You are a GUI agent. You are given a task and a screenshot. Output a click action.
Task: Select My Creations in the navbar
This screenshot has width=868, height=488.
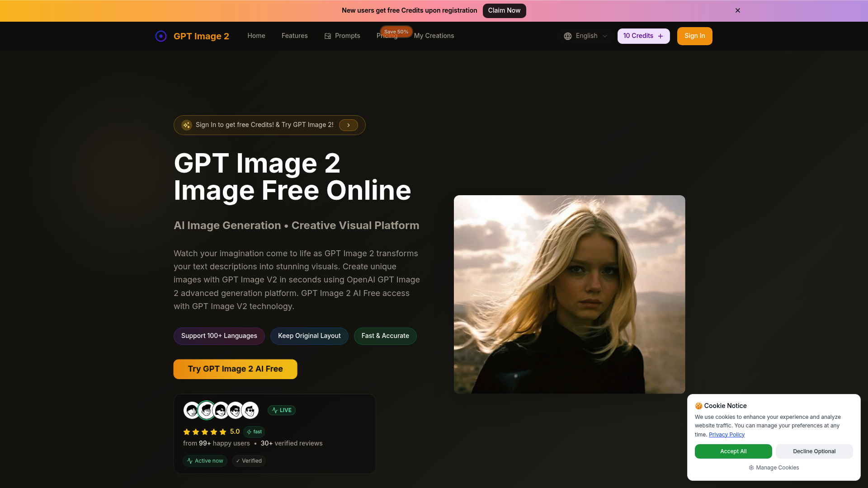[x=434, y=36]
